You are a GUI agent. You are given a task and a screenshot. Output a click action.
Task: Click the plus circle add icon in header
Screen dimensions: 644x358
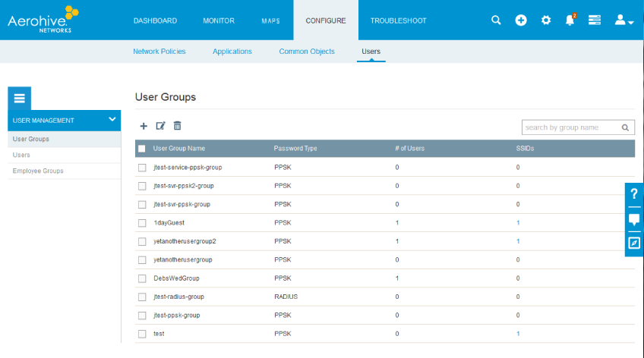click(x=521, y=20)
